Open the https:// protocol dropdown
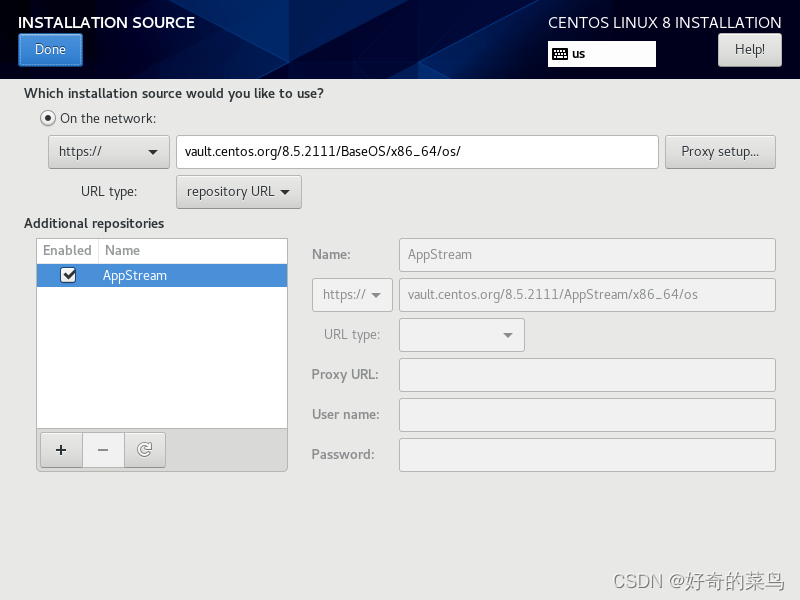The height and width of the screenshot is (600, 800). (x=108, y=152)
